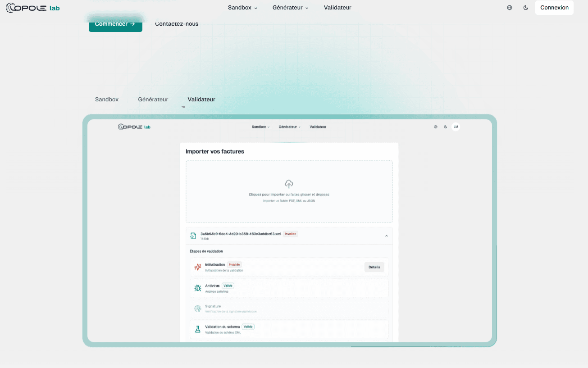Select the uploaded file name ending in .xml

241,234
